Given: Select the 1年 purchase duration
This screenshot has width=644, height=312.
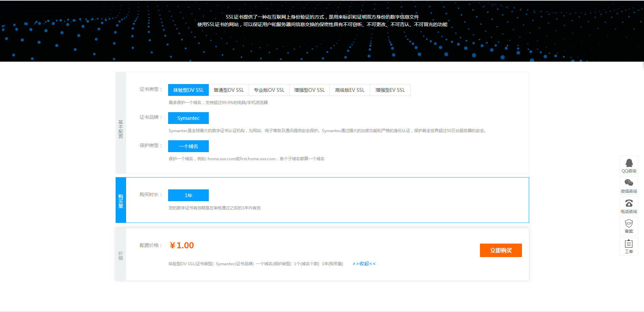Looking at the screenshot, I should (x=188, y=195).
